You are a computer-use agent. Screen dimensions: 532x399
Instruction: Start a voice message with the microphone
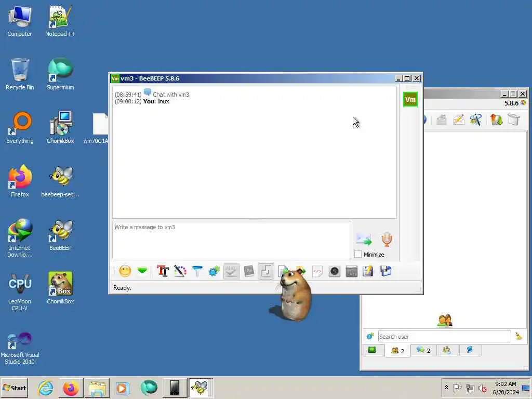pos(387,239)
